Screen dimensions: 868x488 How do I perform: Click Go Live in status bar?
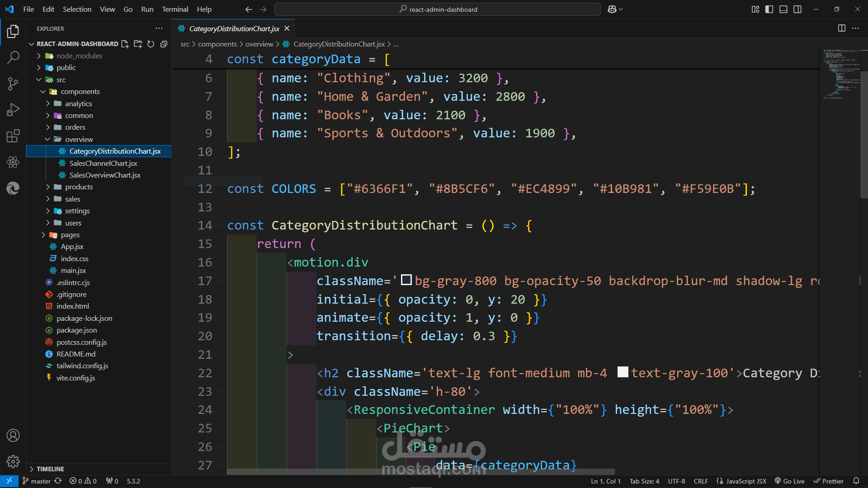coord(790,481)
